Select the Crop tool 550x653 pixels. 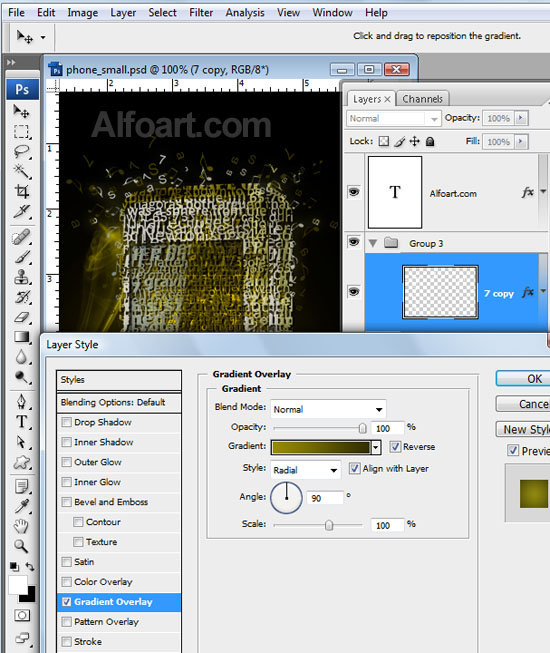tap(21, 191)
